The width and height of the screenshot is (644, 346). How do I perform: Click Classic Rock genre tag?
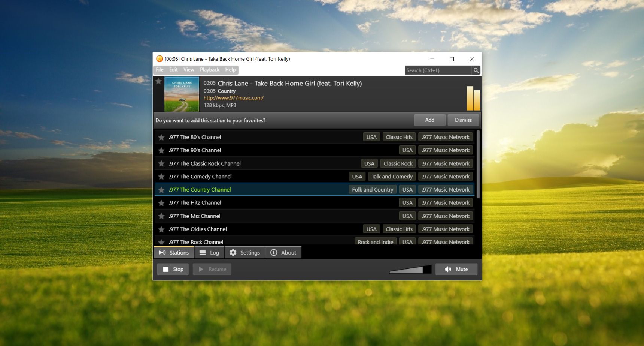[x=398, y=163]
